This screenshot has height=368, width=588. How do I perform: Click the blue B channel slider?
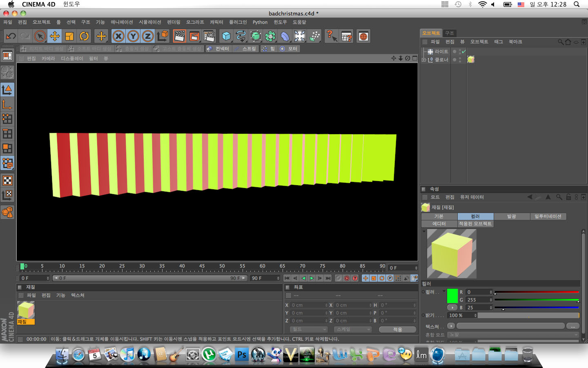point(537,307)
